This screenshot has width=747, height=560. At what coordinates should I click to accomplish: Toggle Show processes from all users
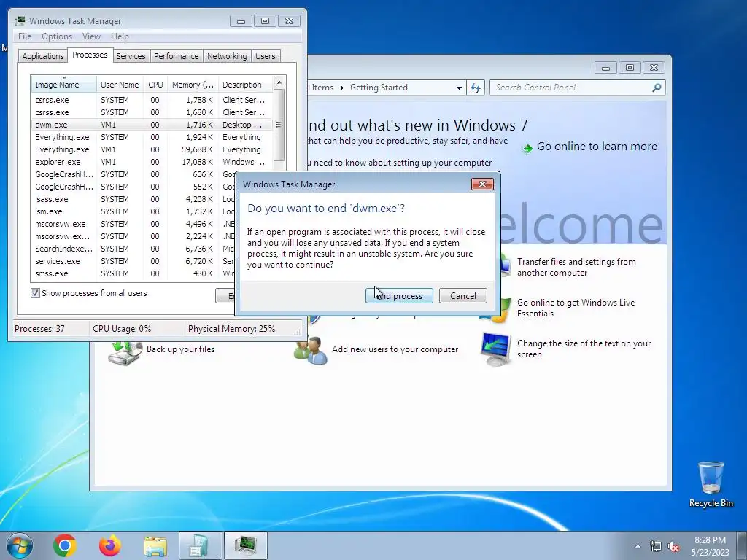[35, 293]
